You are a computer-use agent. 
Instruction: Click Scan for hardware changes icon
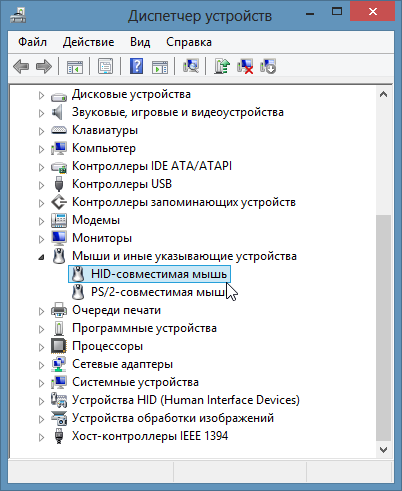[191, 66]
